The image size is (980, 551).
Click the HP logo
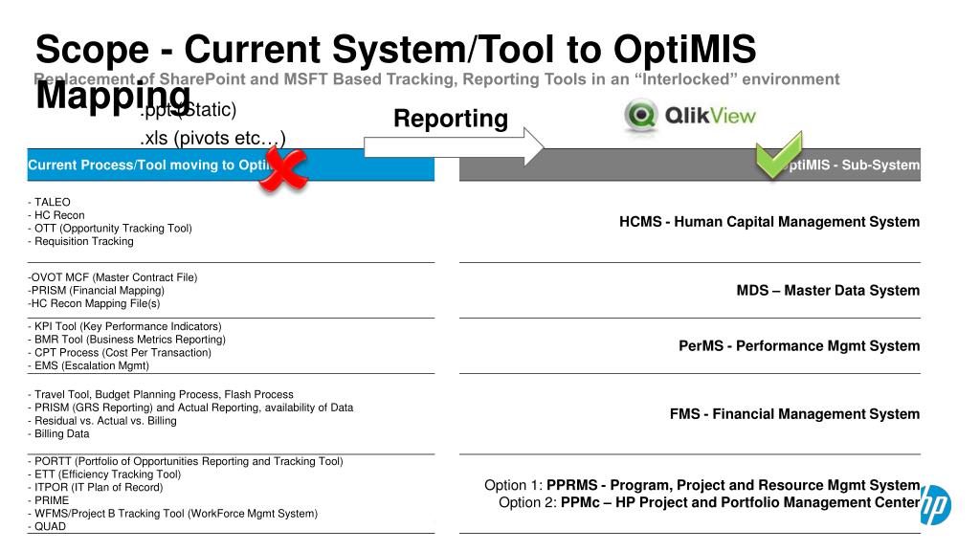(x=936, y=505)
